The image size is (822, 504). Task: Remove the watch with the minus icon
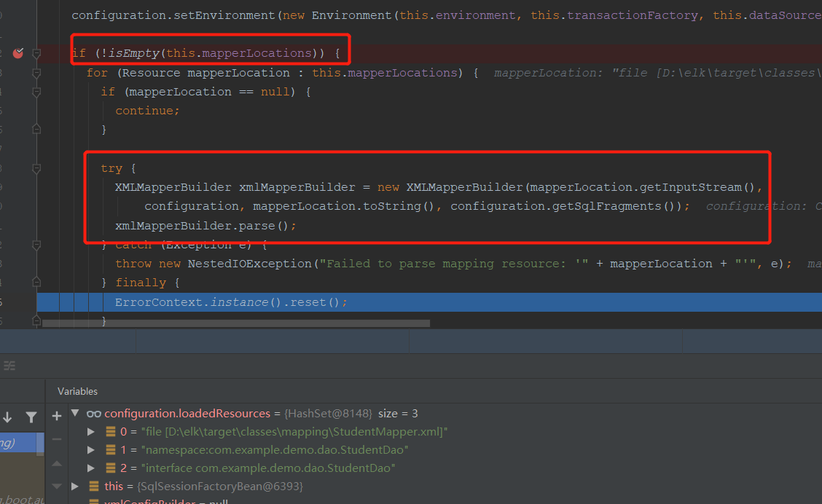(57, 439)
